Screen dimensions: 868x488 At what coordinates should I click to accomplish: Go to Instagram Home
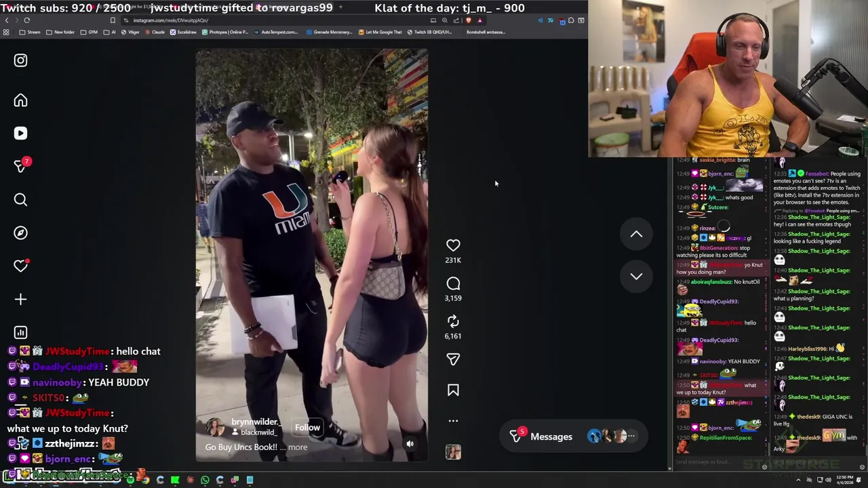click(x=20, y=100)
